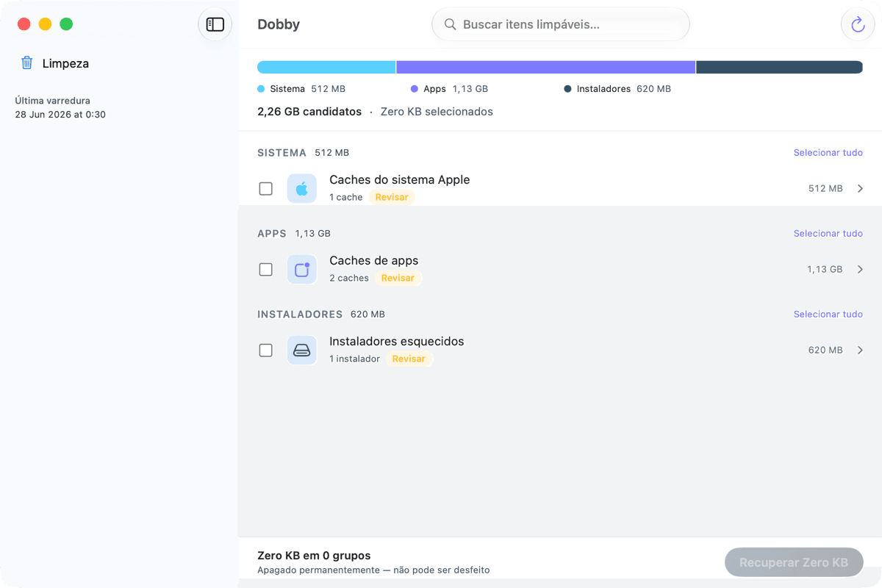
Task: Click the Zero KB selecionados text
Action: 437,112
